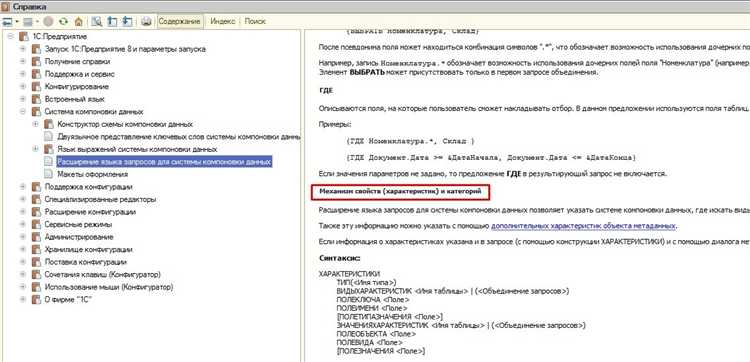Switch to the Содержание tab
This screenshot has width=750, height=362.
pyautogui.click(x=179, y=22)
